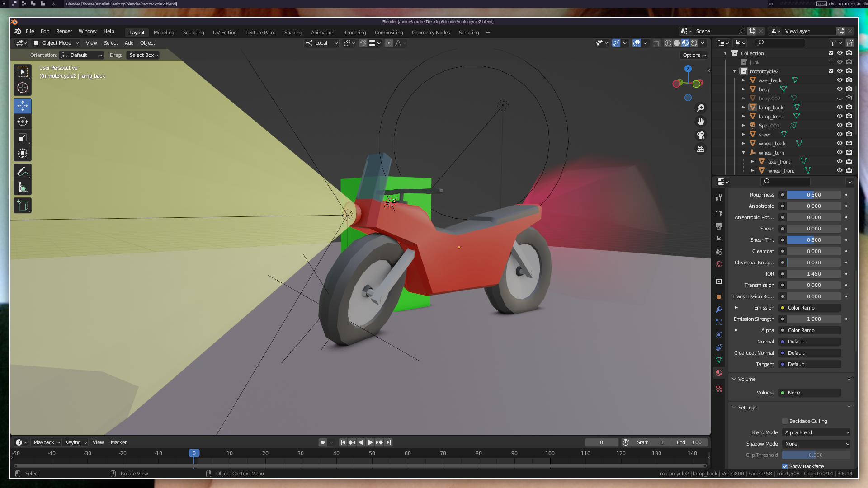This screenshot has width=868, height=488.
Task: Open Object Mode dropdown
Action: [x=56, y=43]
